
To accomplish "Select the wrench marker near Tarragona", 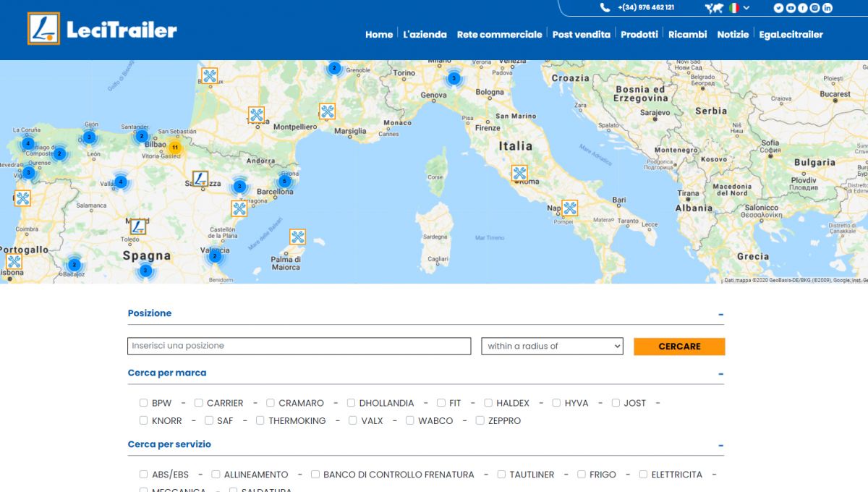I will point(239,208).
